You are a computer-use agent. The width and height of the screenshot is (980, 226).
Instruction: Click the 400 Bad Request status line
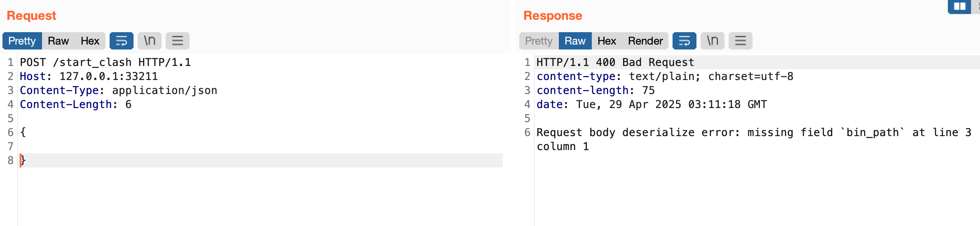[x=615, y=62]
